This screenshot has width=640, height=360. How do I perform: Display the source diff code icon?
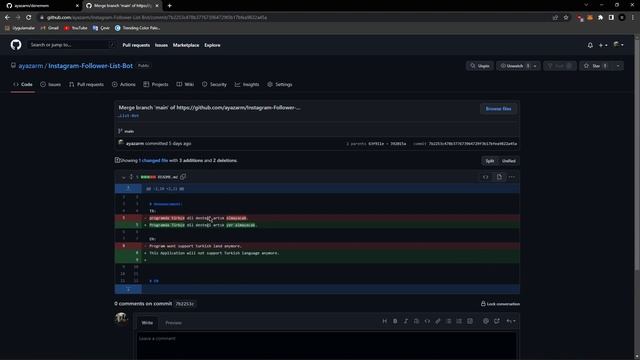485,177
